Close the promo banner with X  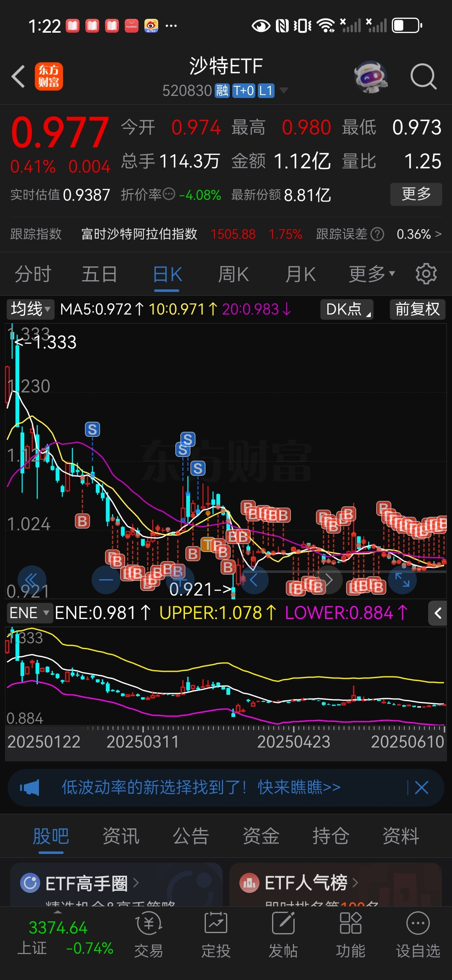pos(421,787)
